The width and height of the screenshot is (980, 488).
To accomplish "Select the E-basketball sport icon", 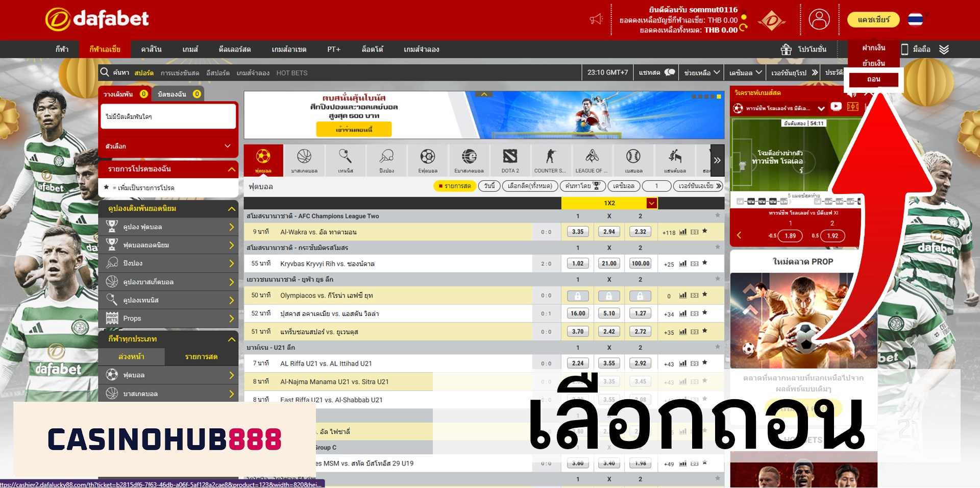I will coord(469,160).
